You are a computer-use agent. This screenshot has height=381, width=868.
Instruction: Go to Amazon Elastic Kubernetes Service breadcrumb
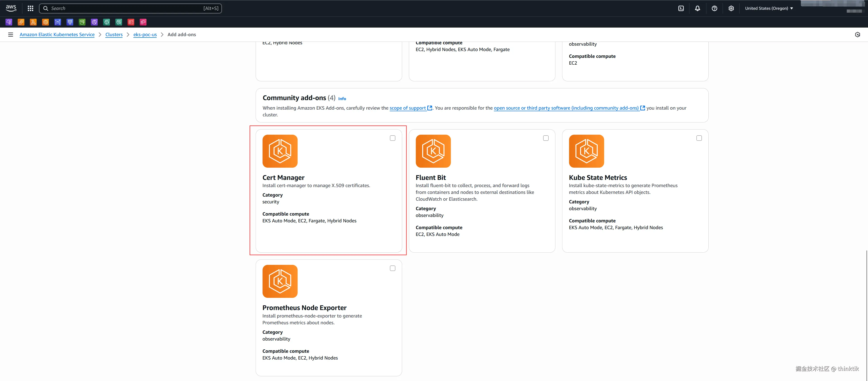[x=57, y=35]
